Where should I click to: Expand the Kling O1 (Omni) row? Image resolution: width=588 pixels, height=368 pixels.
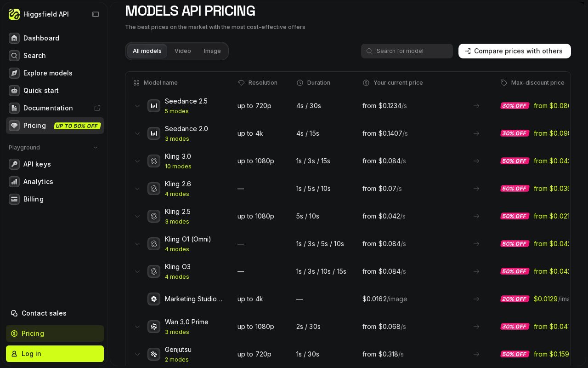click(137, 244)
